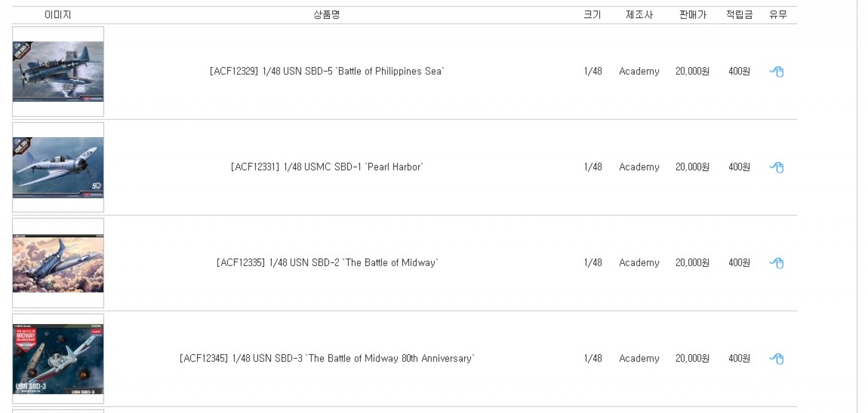
Task: Click mouse icon for ACF12335 SBD-2 row
Action: pos(777,263)
